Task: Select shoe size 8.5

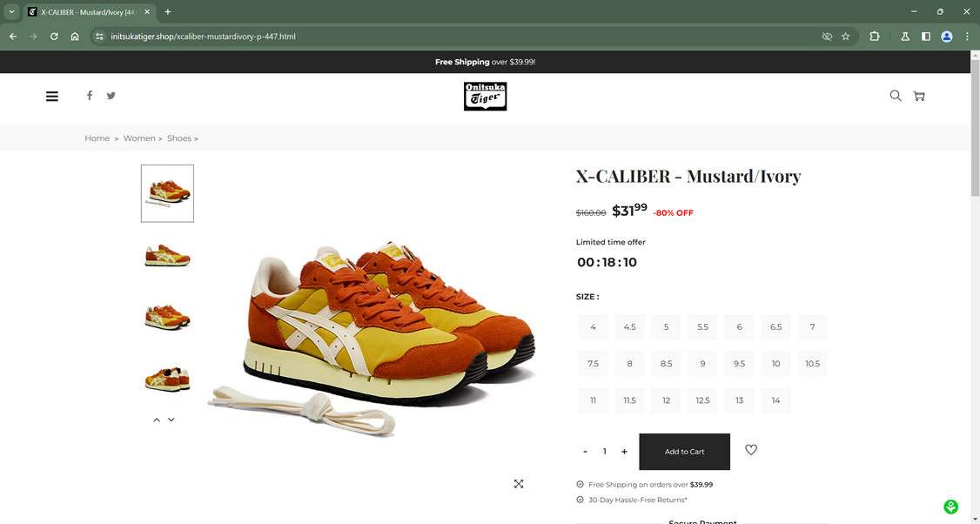Action: pyautogui.click(x=667, y=363)
